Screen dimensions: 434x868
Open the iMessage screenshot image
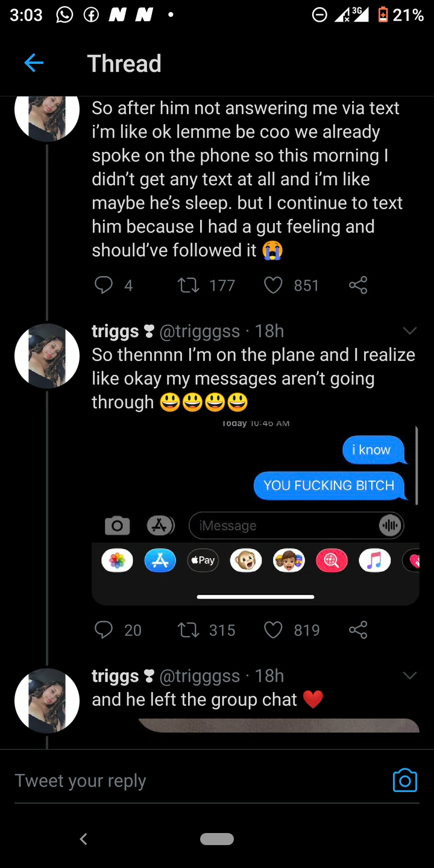(x=255, y=511)
